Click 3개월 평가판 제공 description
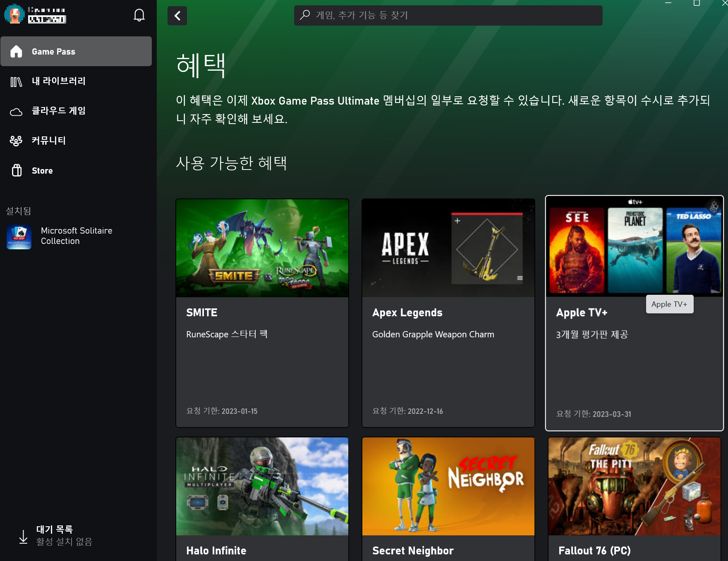The image size is (728, 561). coord(592,334)
